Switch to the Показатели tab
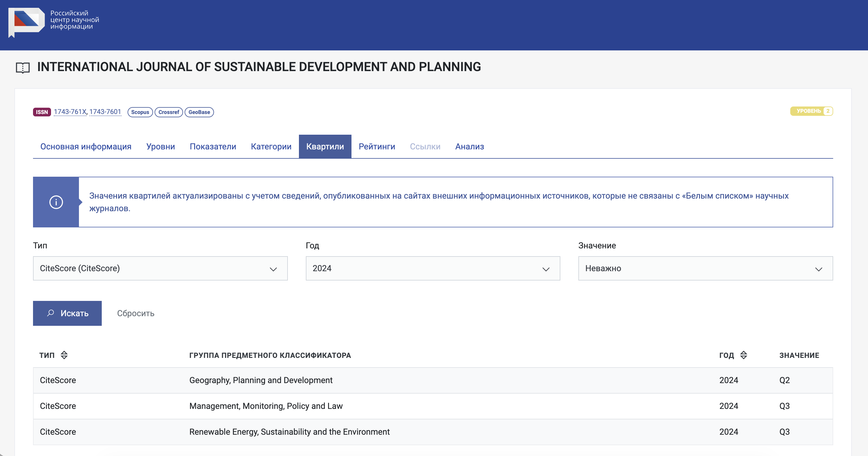 pos(212,146)
